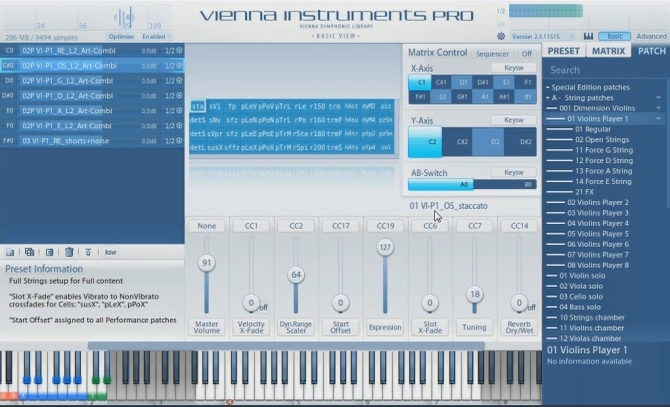Collapse the 001 Dimension Violins folder
Viewport: 670px width, 407px height.
point(658,108)
